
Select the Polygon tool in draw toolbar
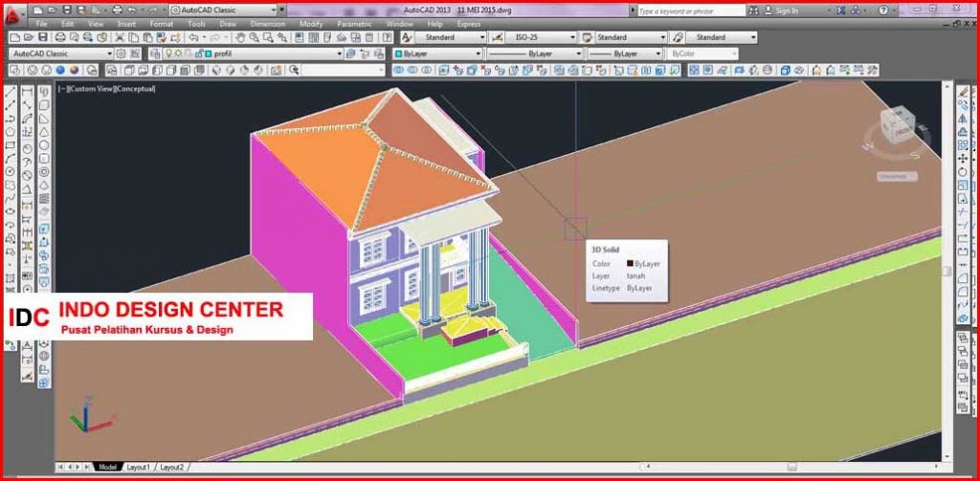pyautogui.click(x=10, y=132)
